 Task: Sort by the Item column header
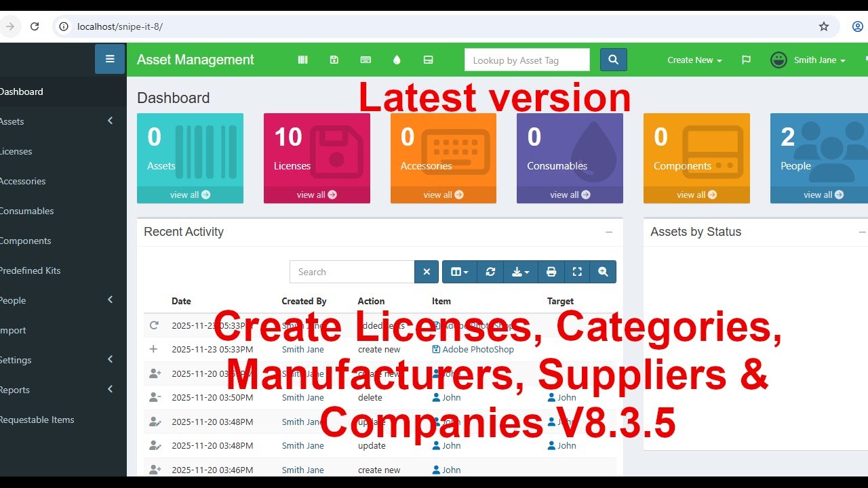pyautogui.click(x=441, y=301)
